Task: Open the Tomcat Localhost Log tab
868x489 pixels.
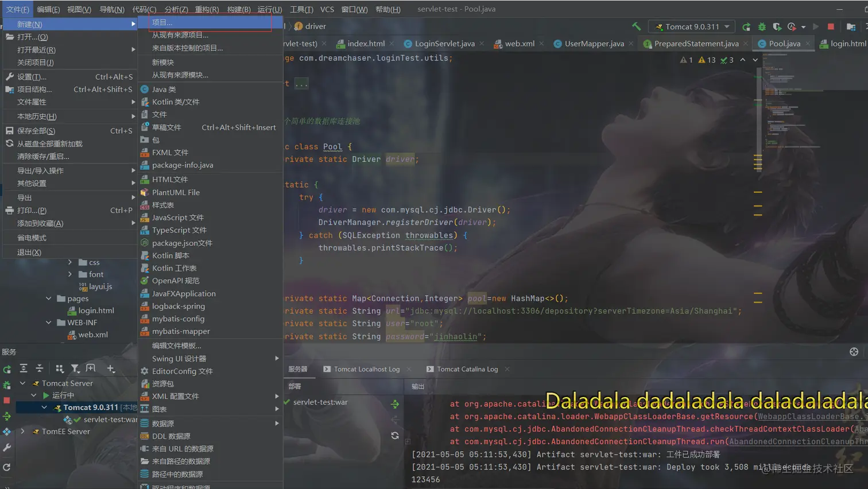Action: [x=366, y=369]
